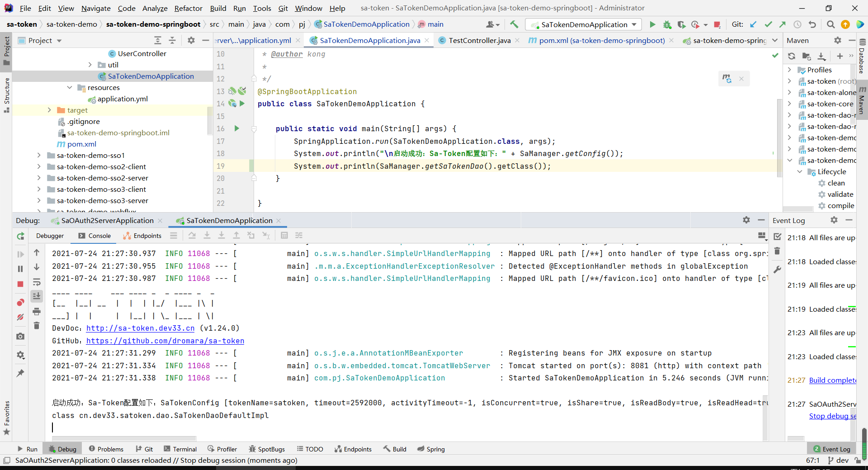
Task: Switch to pom.xml editor tab
Action: tap(602, 40)
